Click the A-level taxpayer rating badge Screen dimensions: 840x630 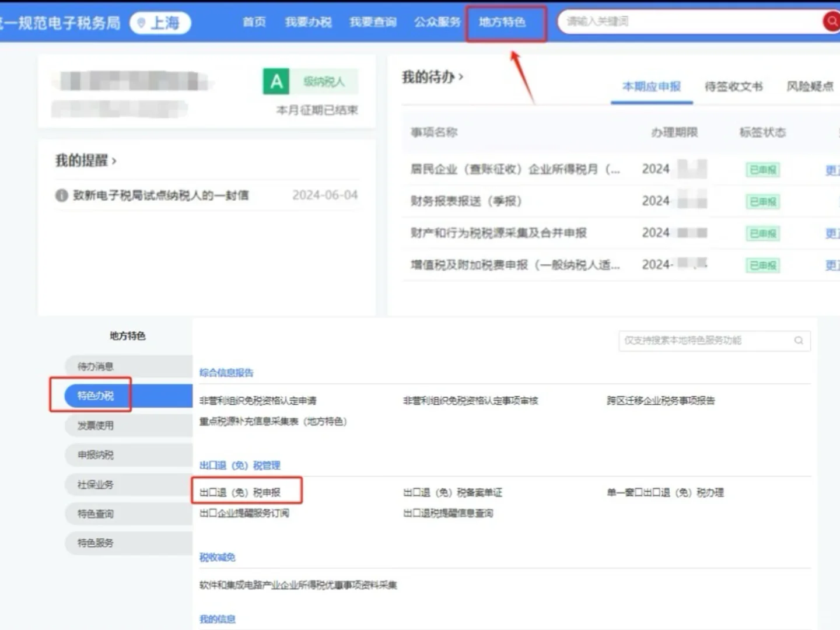[x=276, y=81]
